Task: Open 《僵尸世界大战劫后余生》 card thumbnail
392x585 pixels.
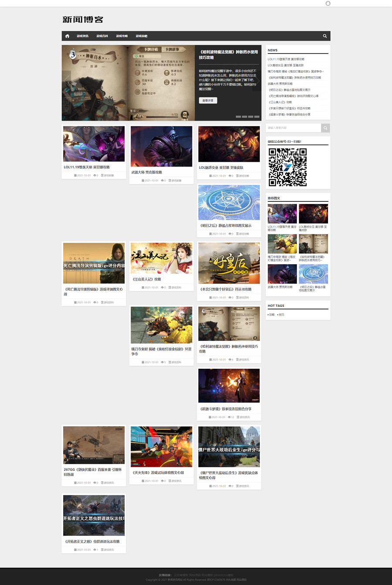Action: click(x=229, y=447)
